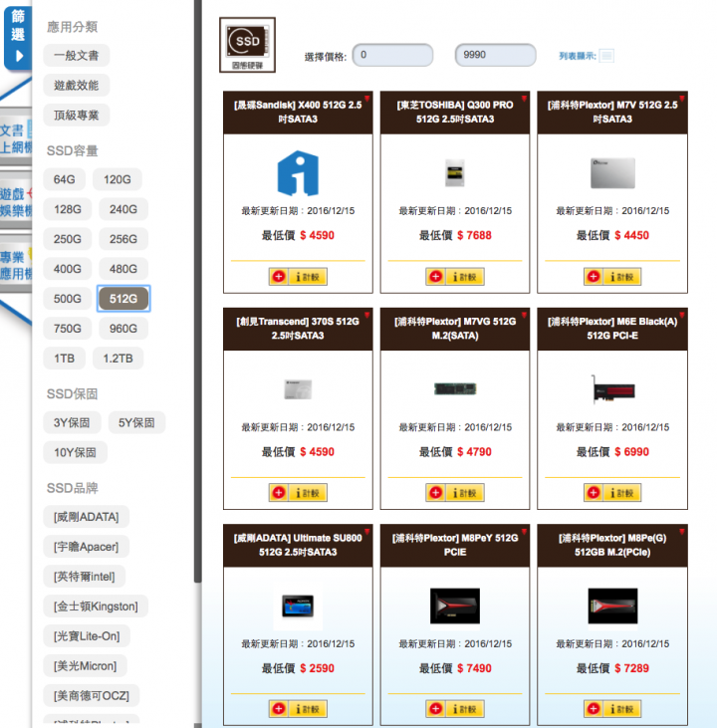
Task: Collapse the filter panel tab
Action: (18, 38)
